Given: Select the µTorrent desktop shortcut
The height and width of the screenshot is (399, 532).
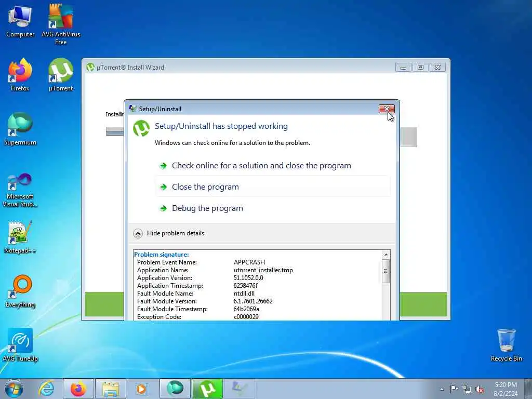Looking at the screenshot, I should tap(61, 75).
